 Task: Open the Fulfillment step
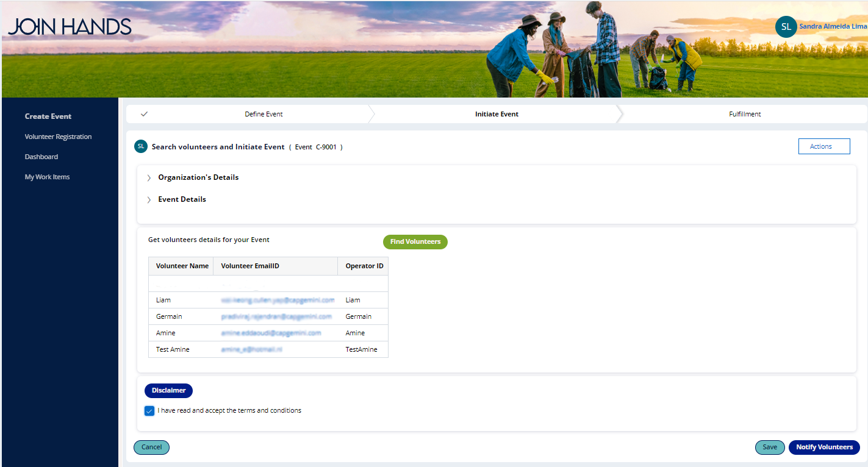[745, 114]
